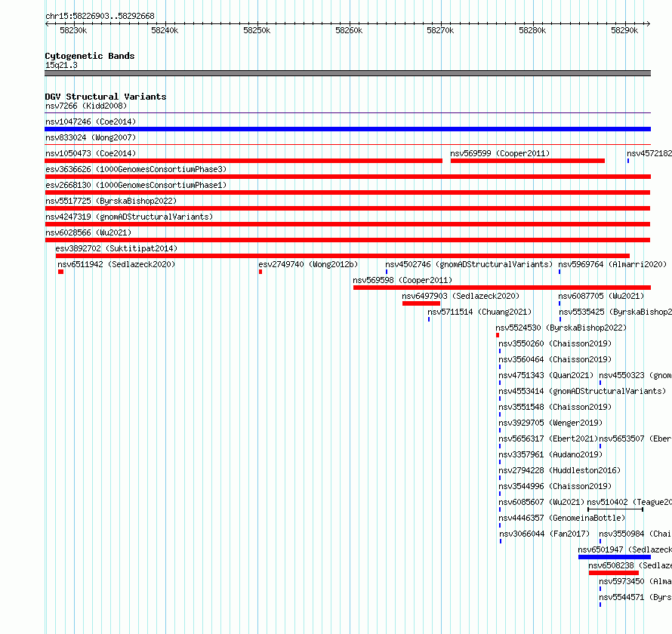Click nsv3551548 (Chaisson2019) label
672x634 pixels.
pos(555,407)
